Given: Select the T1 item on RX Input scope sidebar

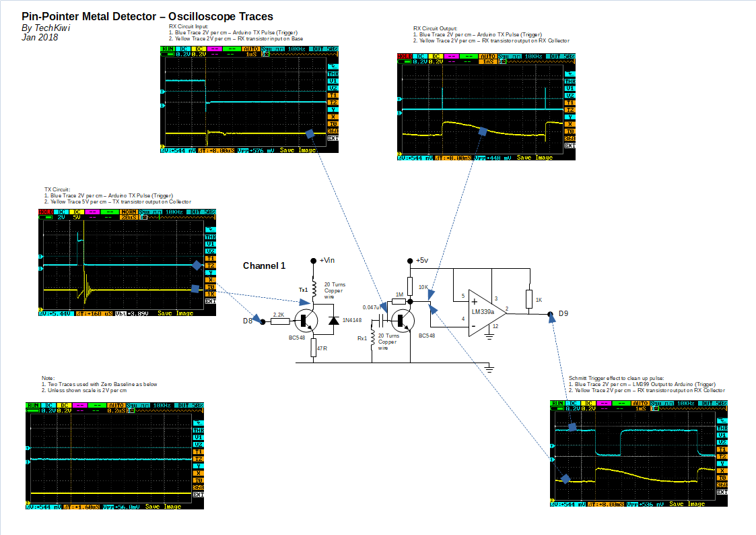Looking at the screenshot, I should 332,95.
